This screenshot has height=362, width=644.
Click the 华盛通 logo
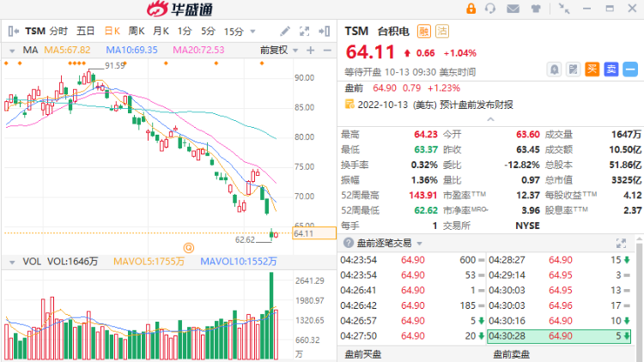(x=180, y=9)
